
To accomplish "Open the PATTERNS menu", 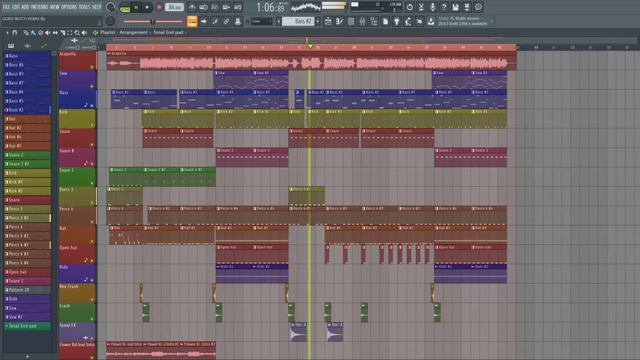I will pyautogui.click(x=40, y=7).
